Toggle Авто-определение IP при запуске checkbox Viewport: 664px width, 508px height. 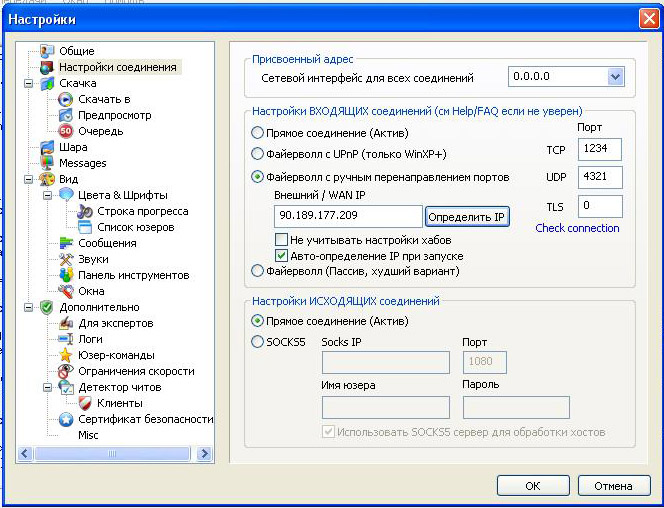282,256
